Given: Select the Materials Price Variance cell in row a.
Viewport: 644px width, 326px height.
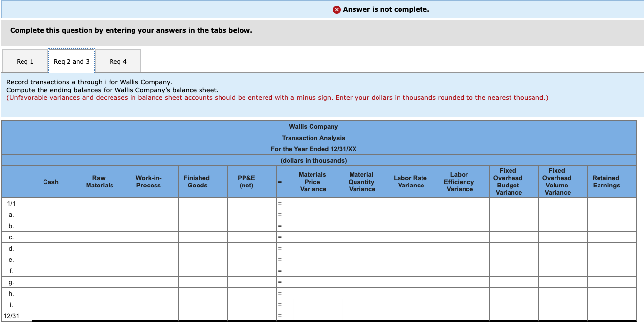Looking at the screenshot, I should (319, 214).
